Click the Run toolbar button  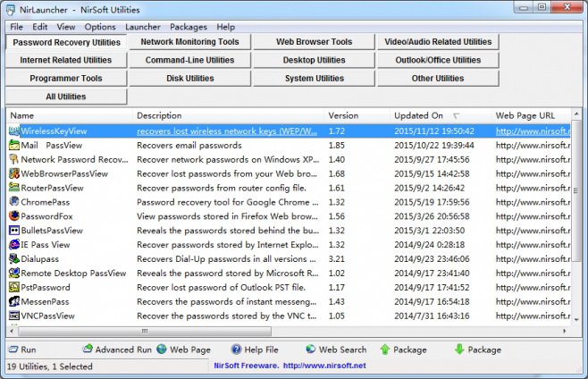tap(22, 350)
